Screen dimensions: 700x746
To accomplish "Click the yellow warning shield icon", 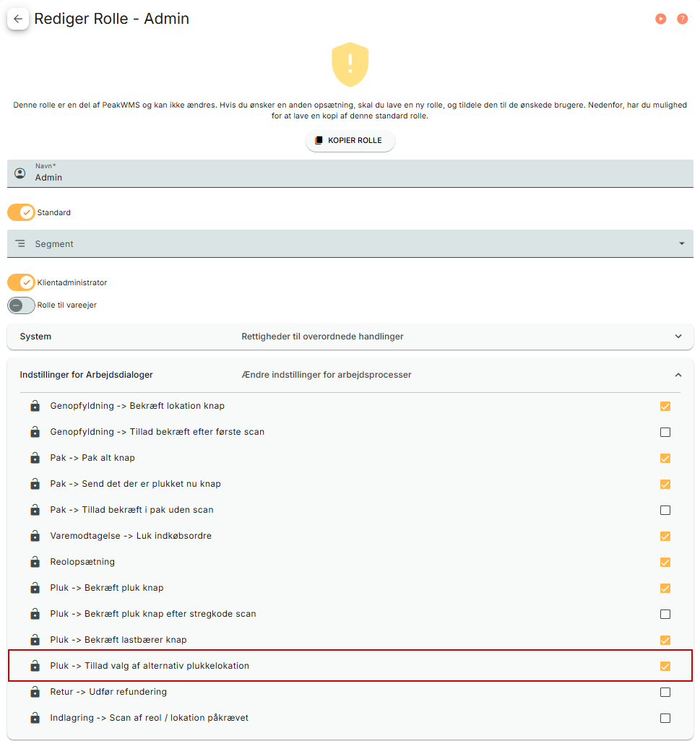I will [x=350, y=64].
